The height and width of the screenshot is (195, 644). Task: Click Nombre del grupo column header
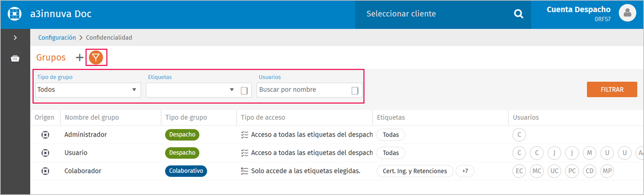pos(92,117)
